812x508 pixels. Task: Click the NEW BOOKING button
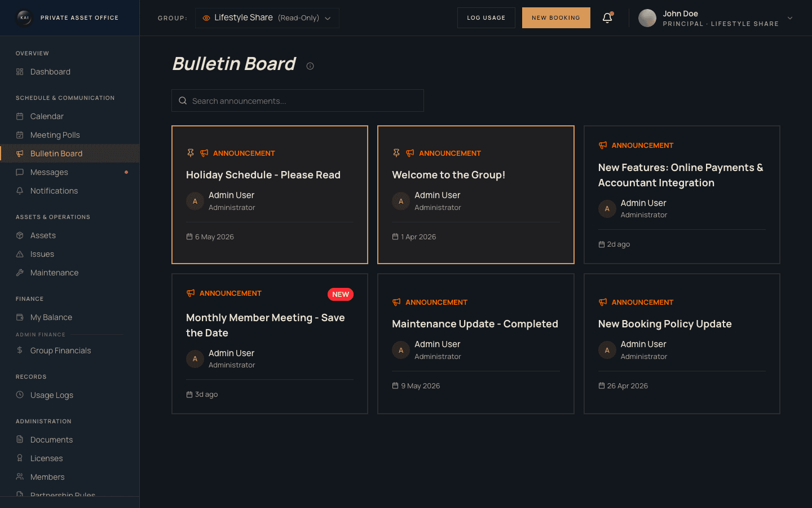coord(556,18)
